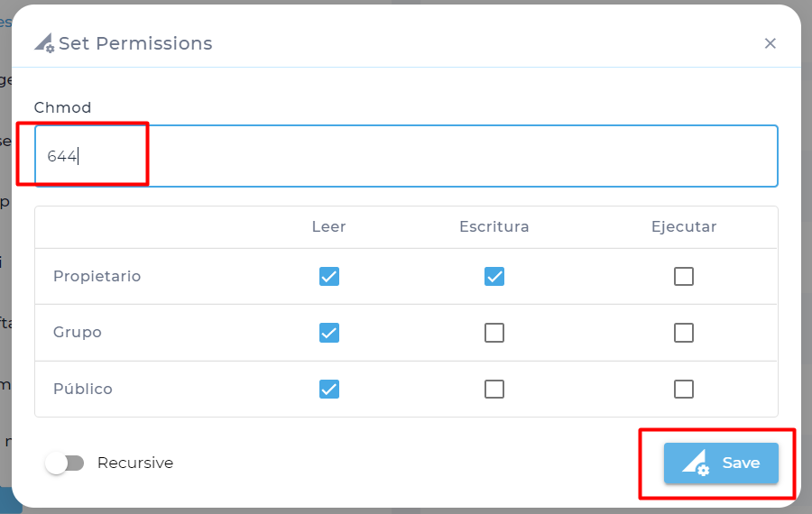Uncheck Grupo Leer checkbox
Image resolution: width=812 pixels, height=514 pixels.
(328, 333)
